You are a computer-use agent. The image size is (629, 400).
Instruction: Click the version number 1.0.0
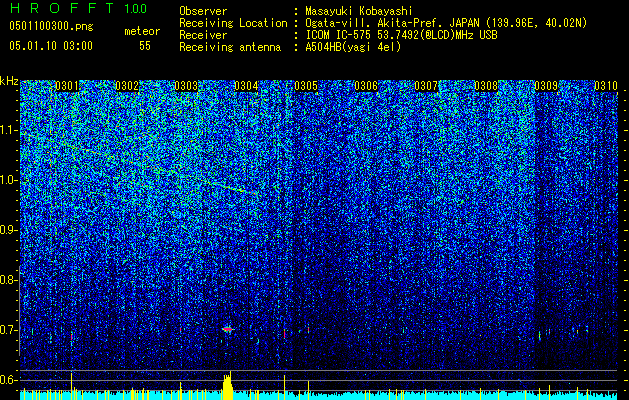point(136,8)
